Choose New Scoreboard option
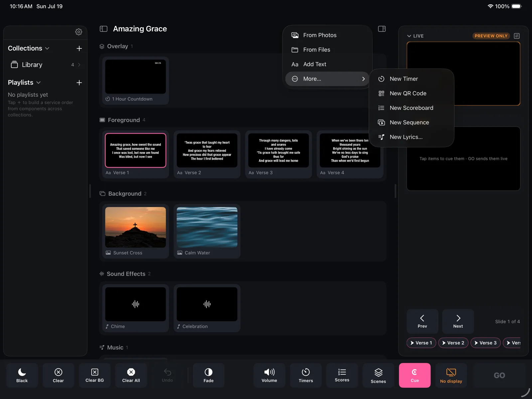Screen dimensions: 532x399 pos(412,108)
